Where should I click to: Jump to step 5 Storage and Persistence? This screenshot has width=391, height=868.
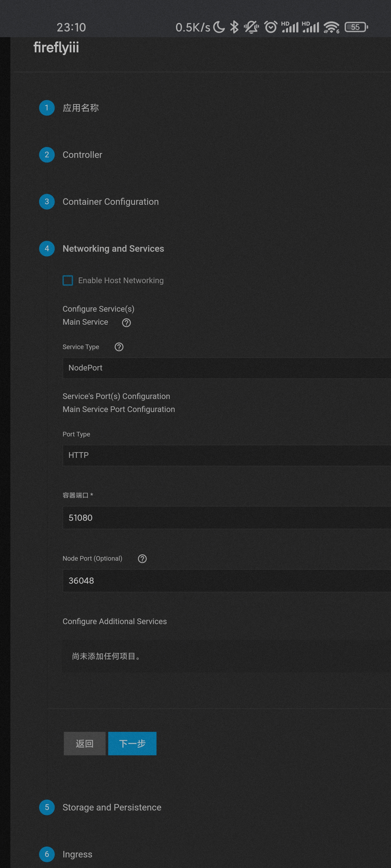click(x=100, y=807)
